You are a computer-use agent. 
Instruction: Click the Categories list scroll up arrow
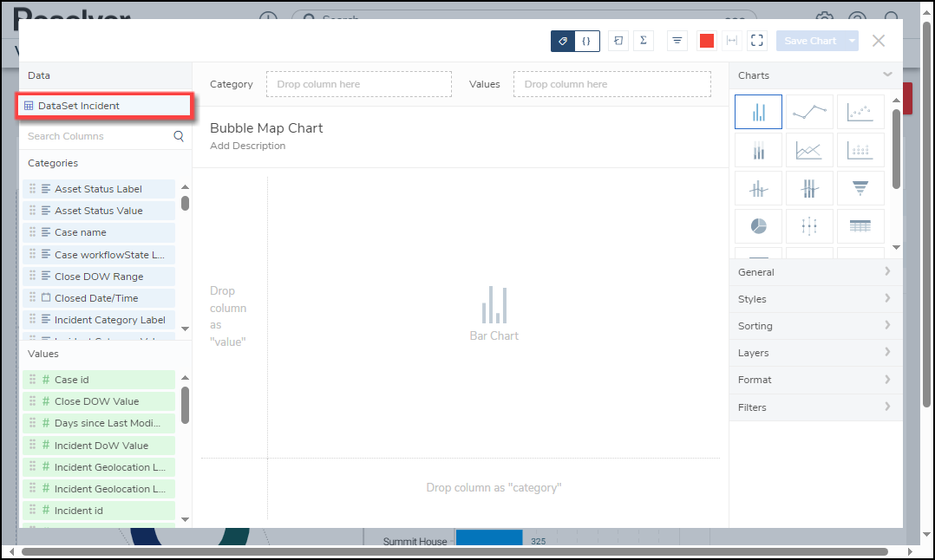185,187
